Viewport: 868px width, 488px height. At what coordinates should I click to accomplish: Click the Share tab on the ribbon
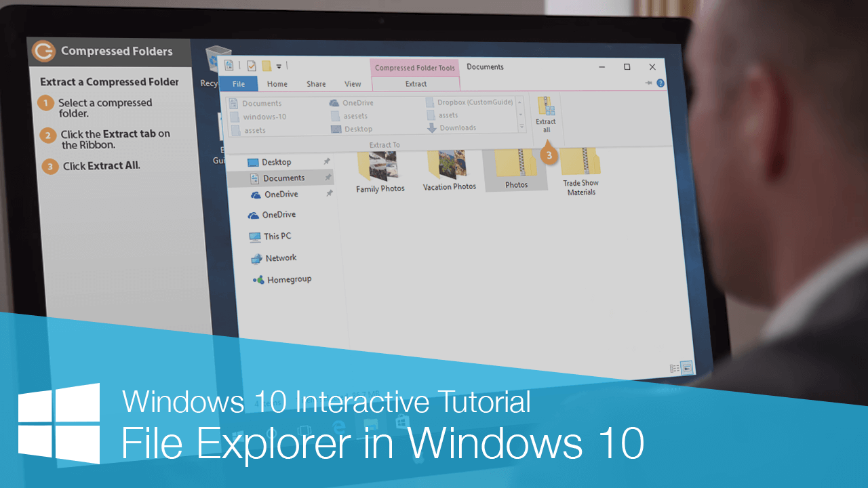(315, 83)
